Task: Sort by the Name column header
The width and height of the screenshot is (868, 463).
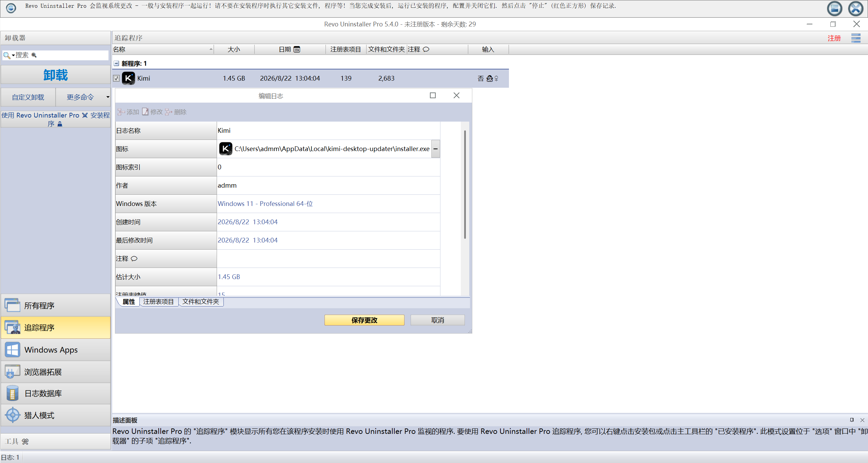Action: coord(163,49)
